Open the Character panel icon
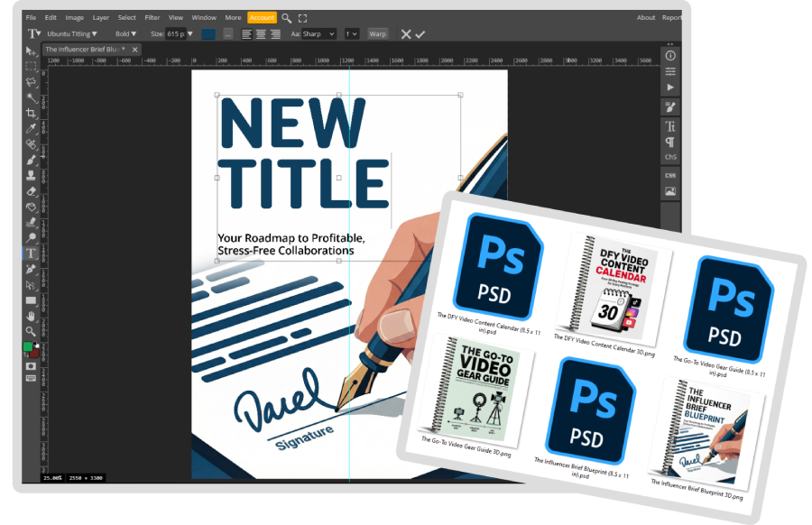The width and height of the screenshot is (812, 525). [x=670, y=126]
